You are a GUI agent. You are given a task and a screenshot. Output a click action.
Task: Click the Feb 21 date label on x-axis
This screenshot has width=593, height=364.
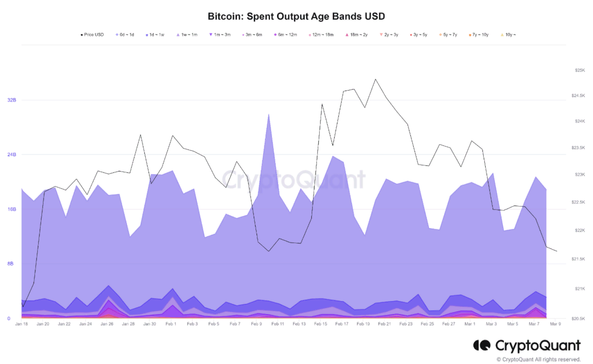[384, 324]
